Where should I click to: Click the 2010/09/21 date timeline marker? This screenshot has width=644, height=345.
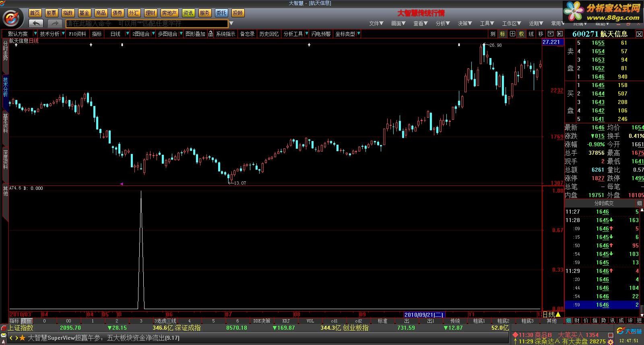coord(424,314)
